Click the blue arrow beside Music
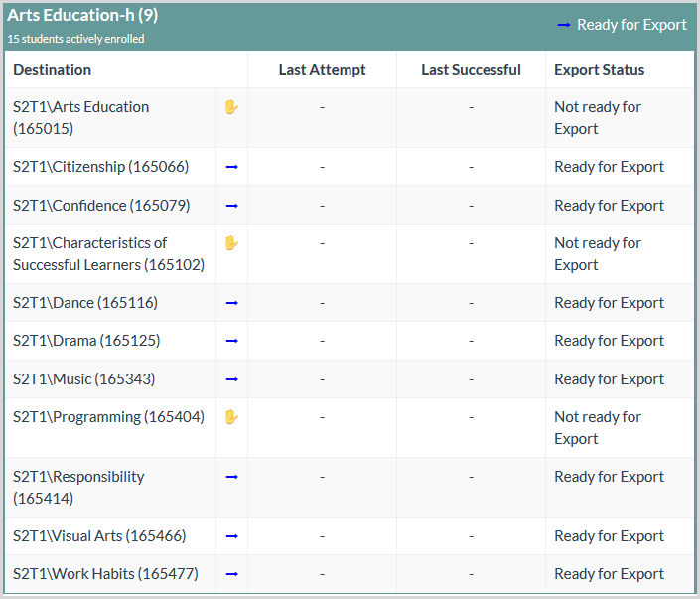700x599 pixels. 232,379
